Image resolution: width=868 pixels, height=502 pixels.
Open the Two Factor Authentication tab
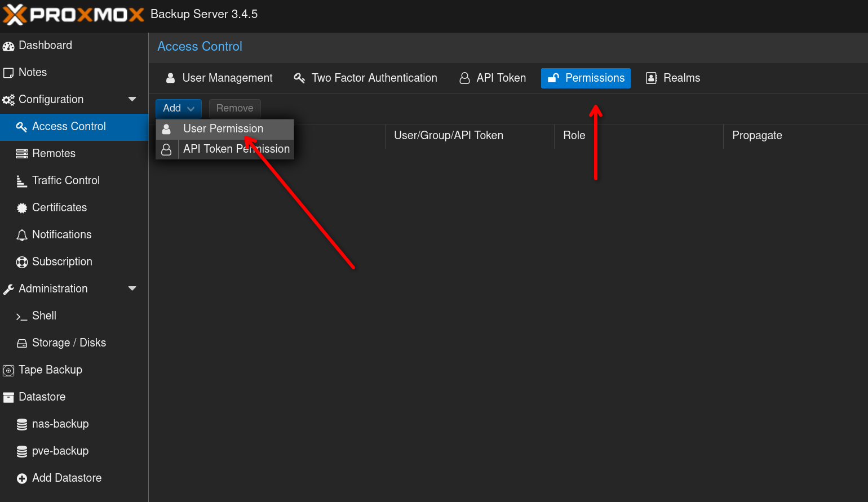(365, 78)
